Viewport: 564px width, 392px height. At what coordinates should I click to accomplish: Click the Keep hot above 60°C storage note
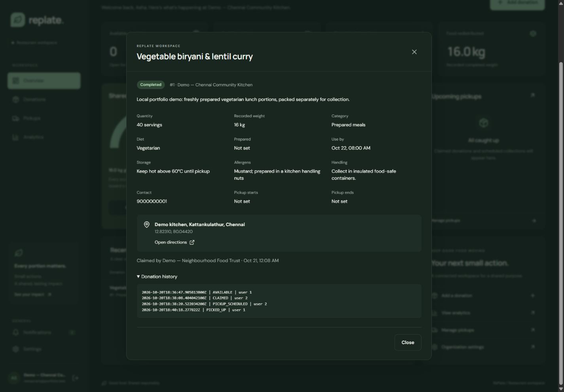173,171
